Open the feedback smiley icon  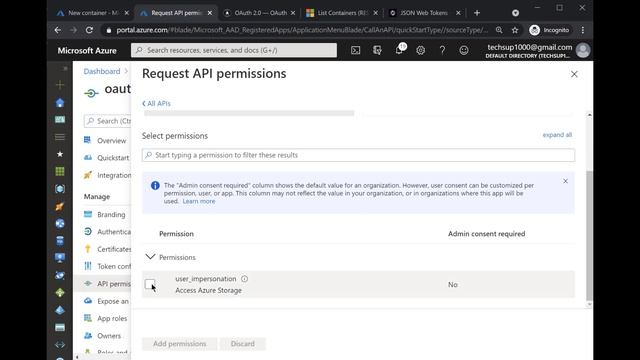coord(464,50)
